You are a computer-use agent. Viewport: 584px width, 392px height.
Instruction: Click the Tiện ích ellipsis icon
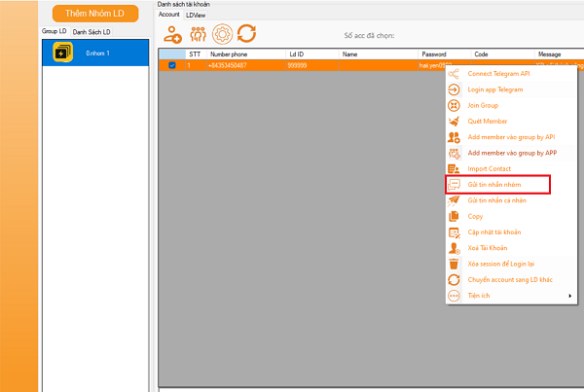pos(454,296)
